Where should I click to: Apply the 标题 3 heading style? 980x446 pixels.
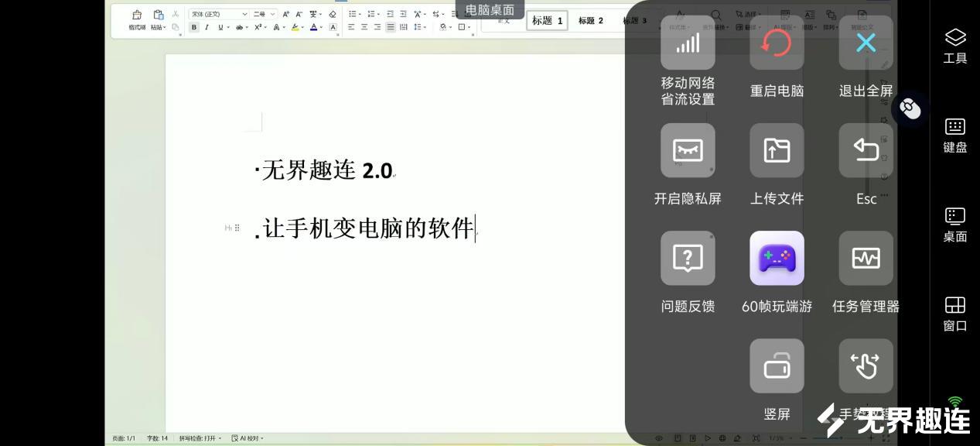[633, 20]
